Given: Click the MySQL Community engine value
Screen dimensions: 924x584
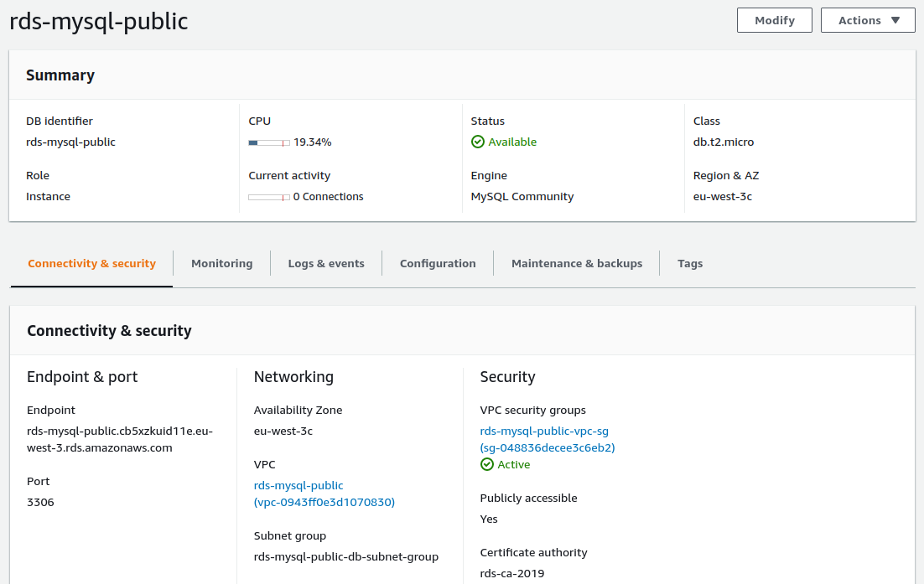Looking at the screenshot, I should 522,197.
